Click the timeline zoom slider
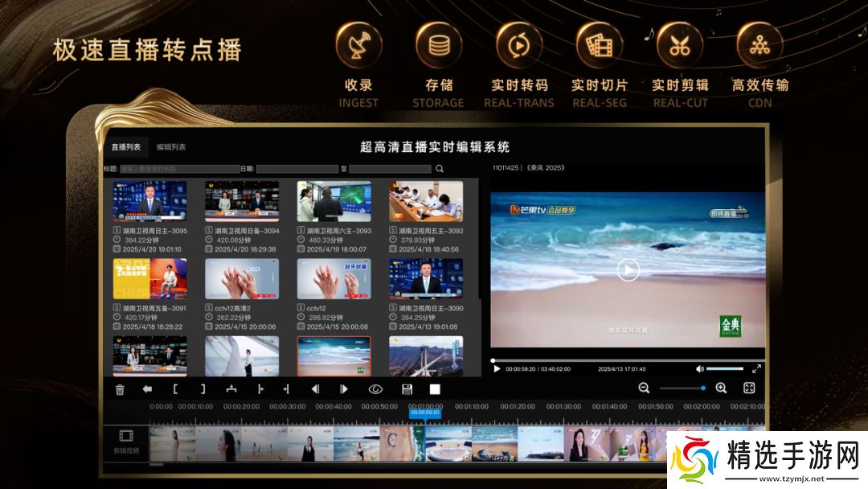Viewport: 868px width, 489px height. [x=682, y=388]
